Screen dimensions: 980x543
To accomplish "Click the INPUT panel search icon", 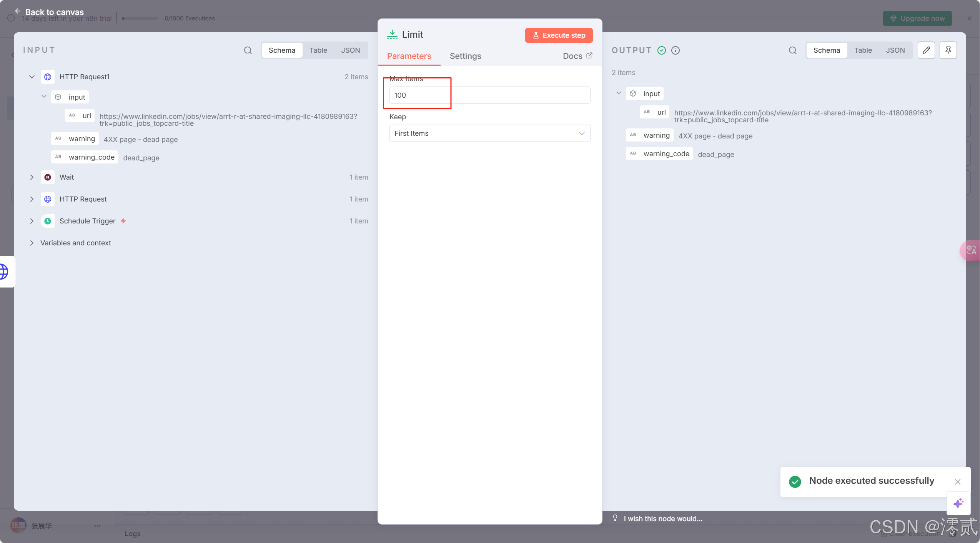I will (x=248, y=50).
